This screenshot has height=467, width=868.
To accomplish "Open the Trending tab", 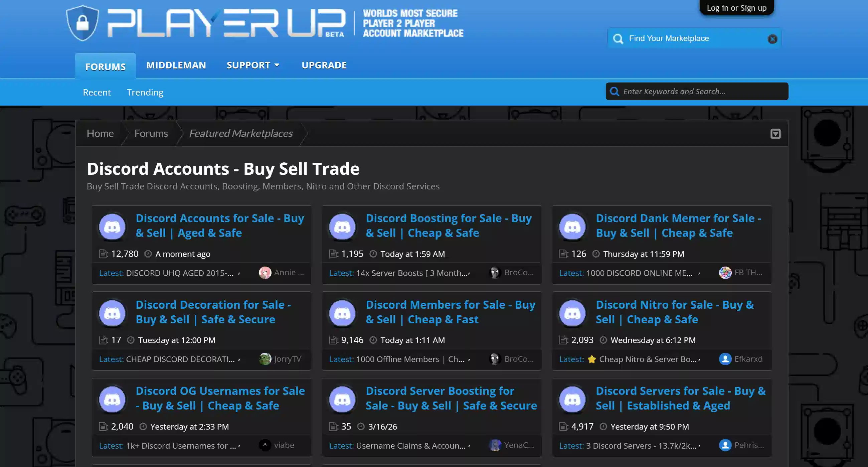I will tap(145, 92).
